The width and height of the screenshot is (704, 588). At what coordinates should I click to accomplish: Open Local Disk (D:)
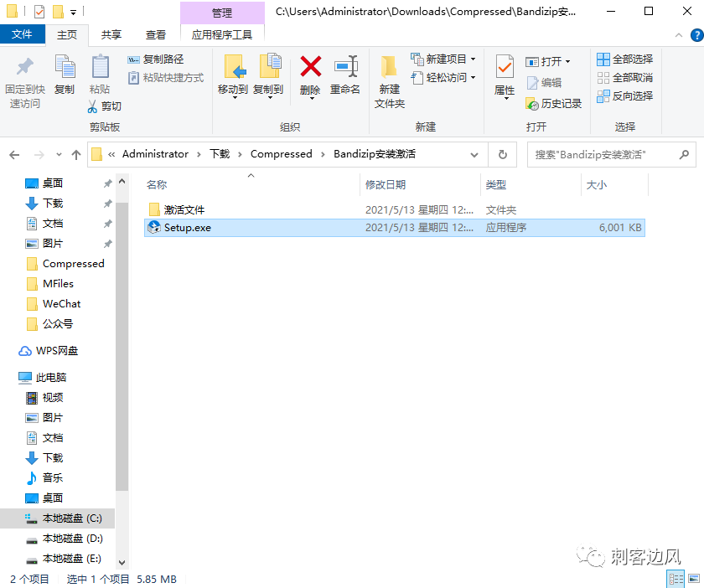click(72, 539)
